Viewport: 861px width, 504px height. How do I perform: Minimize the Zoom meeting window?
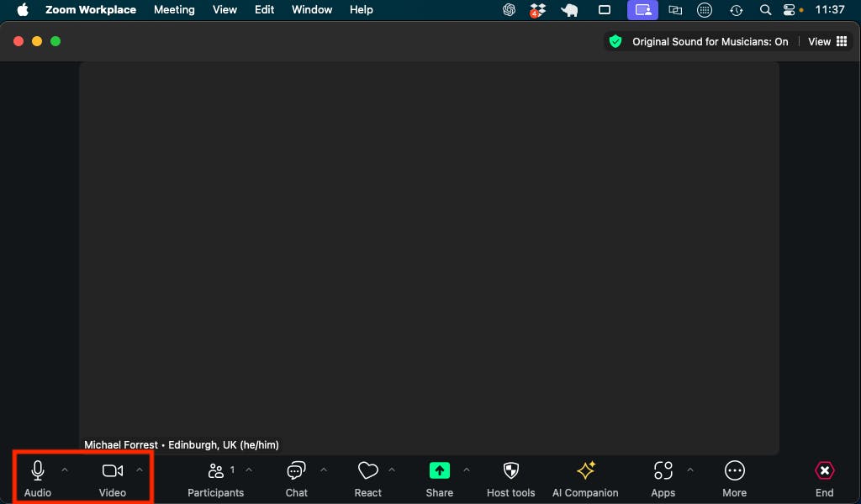tap(37, 41)
